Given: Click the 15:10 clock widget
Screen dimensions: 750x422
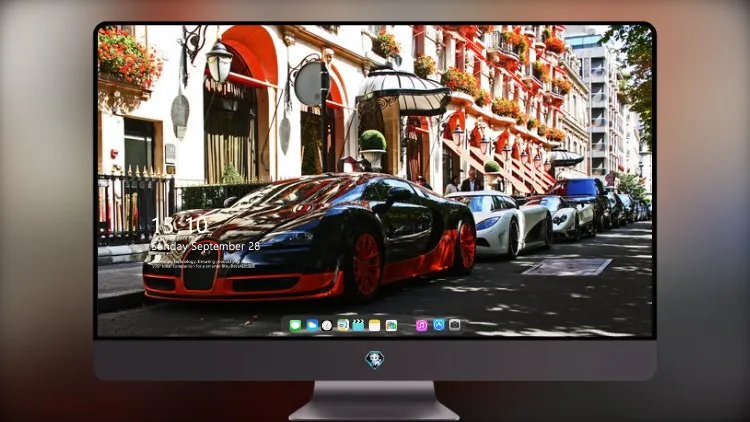Looking at the screenshot, I should 180,225.
